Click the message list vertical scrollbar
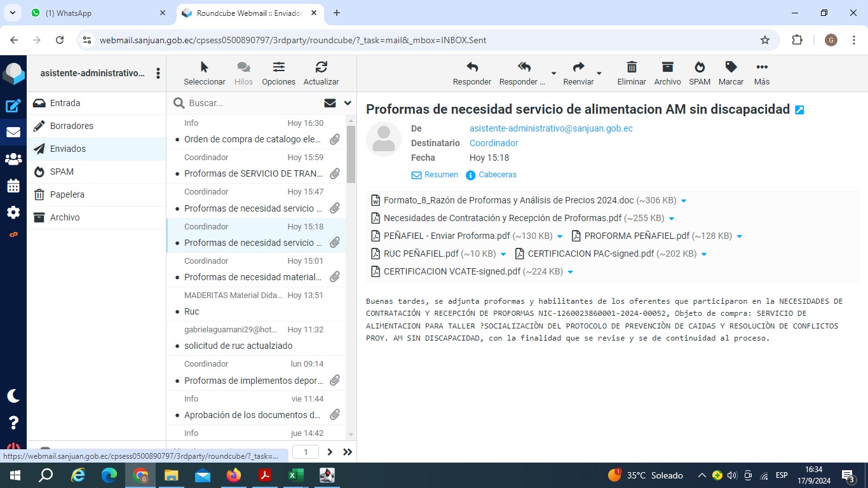 351,152
